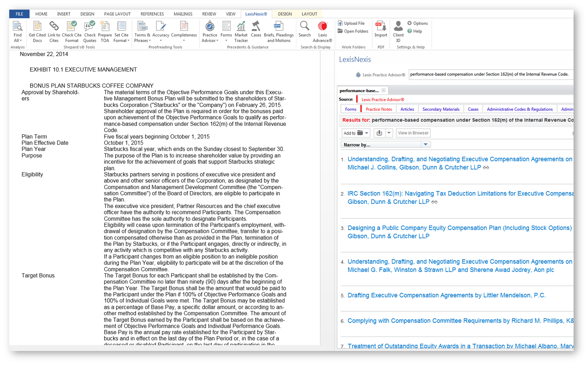
Task: Expand Completeness dropdown arrow
Action: point(184,40)
